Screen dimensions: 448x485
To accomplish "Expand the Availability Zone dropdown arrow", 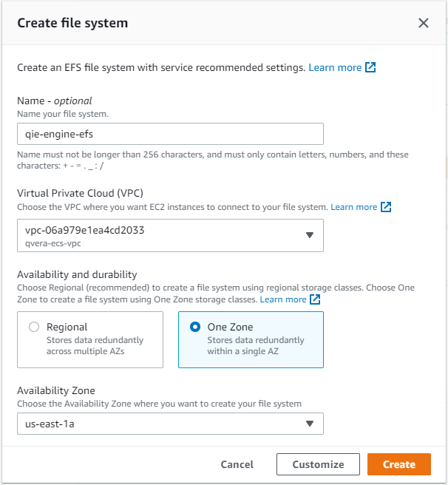I will (x=310, y=424).
